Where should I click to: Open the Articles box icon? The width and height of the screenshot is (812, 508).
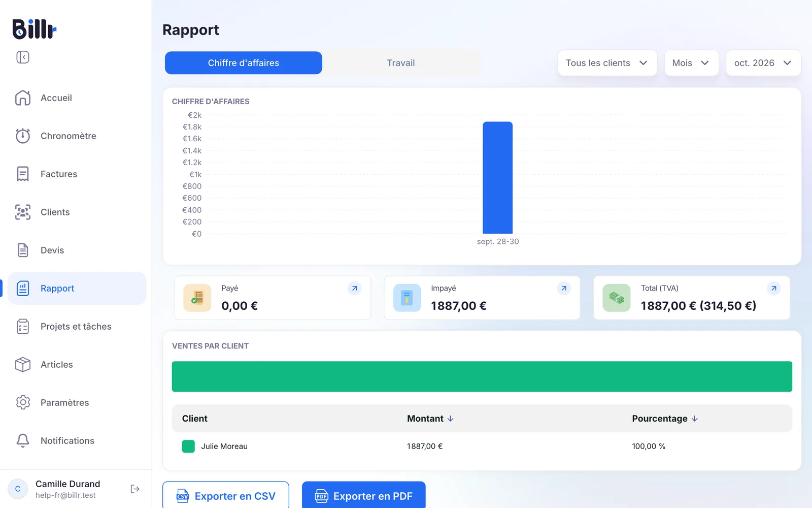(23, 364)
